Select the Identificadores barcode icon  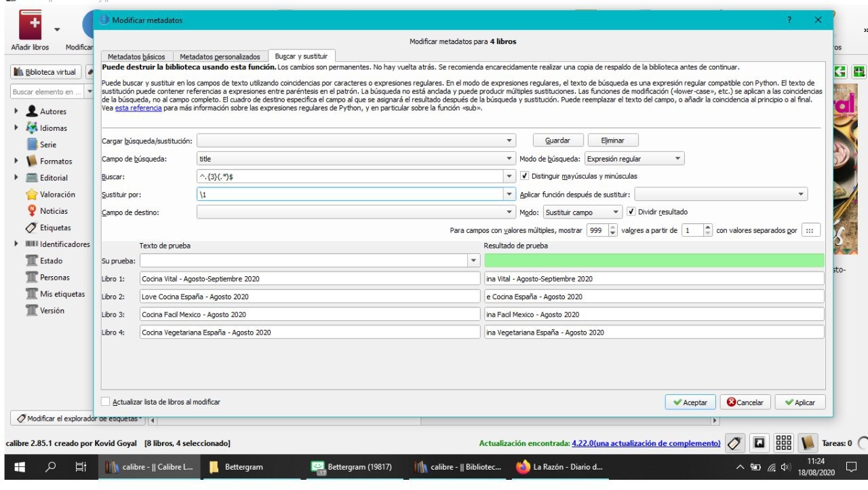(x=32, y=244)
